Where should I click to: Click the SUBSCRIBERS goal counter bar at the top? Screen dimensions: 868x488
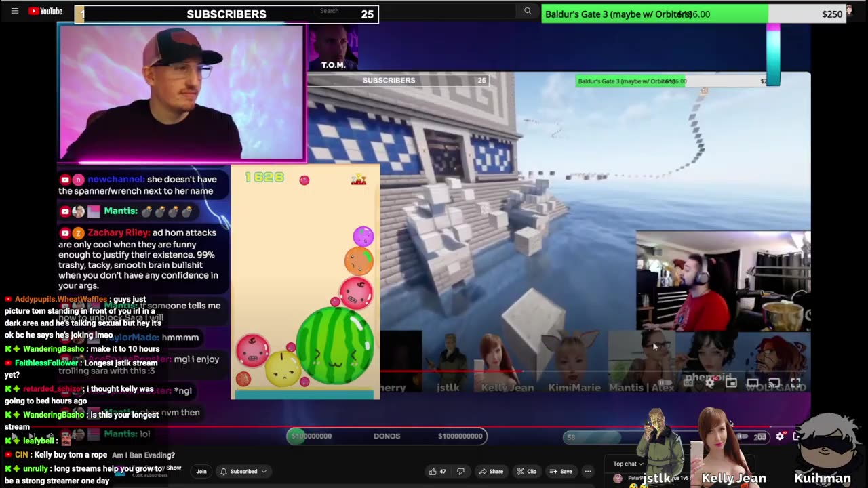(226, 14)
